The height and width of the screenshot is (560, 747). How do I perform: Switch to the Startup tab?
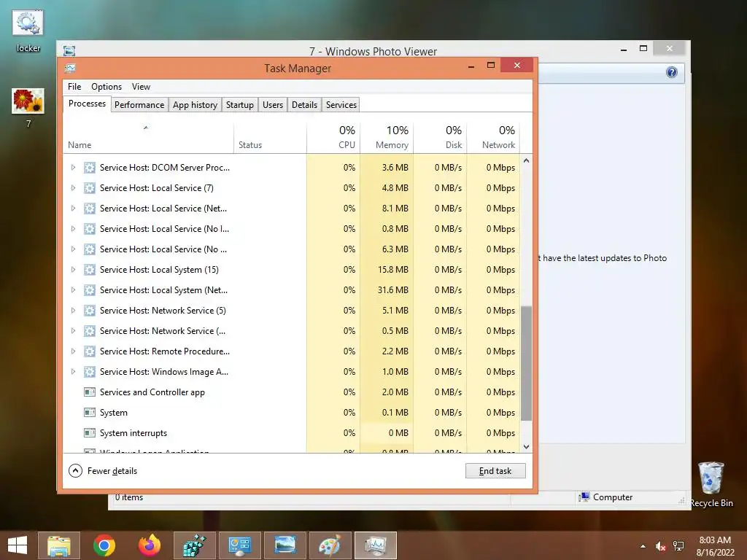[x=239, y=105]
